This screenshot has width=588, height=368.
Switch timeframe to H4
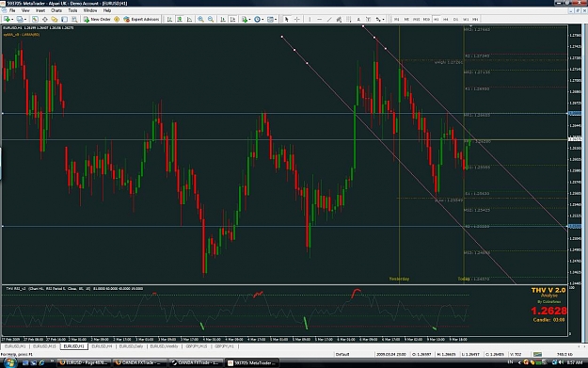pyautogui.click(x=446, y=19)
